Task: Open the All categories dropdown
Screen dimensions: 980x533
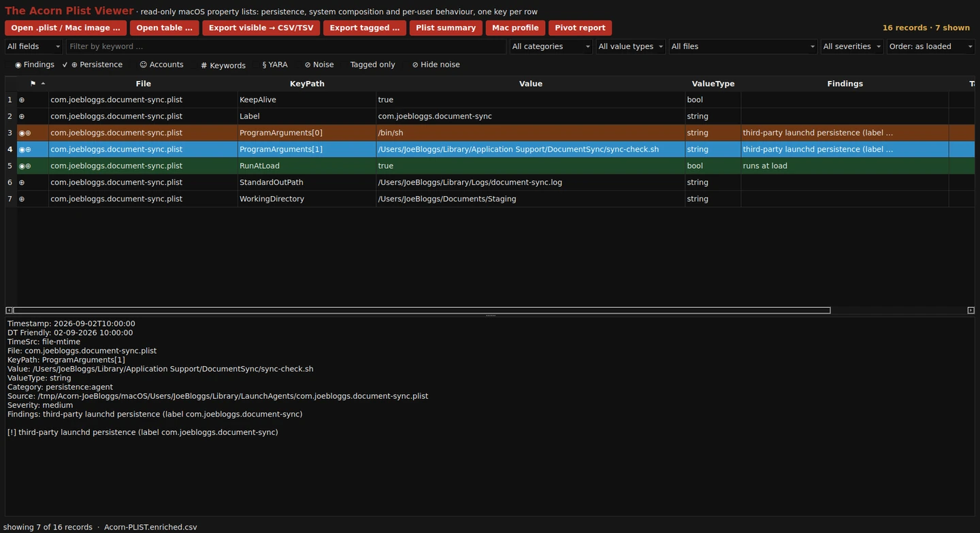Action: coord(551,46)
